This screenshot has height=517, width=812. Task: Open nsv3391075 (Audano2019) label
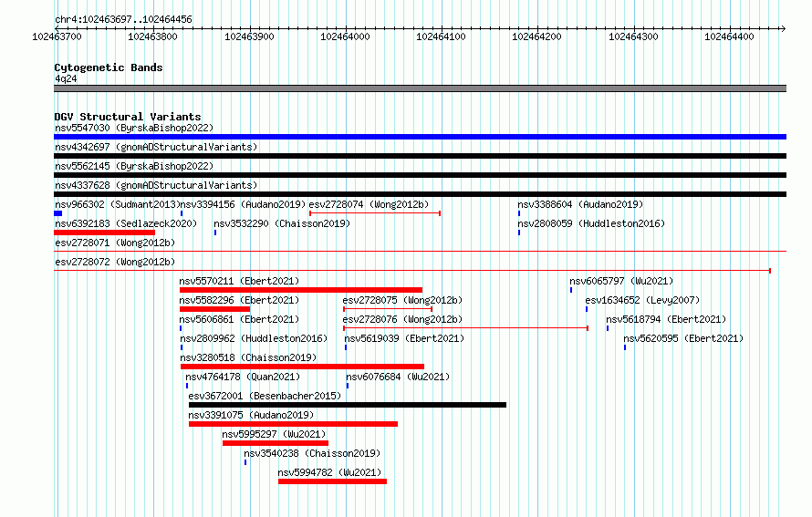pyautogui.click(x=251, y=415)
